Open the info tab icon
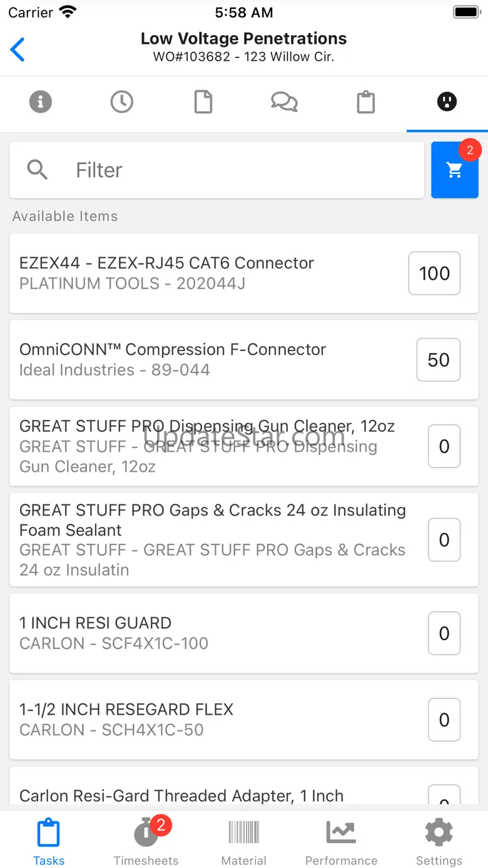Image resolution: width=488 pixels, height=868 pixels. click(x=41, y=102)
